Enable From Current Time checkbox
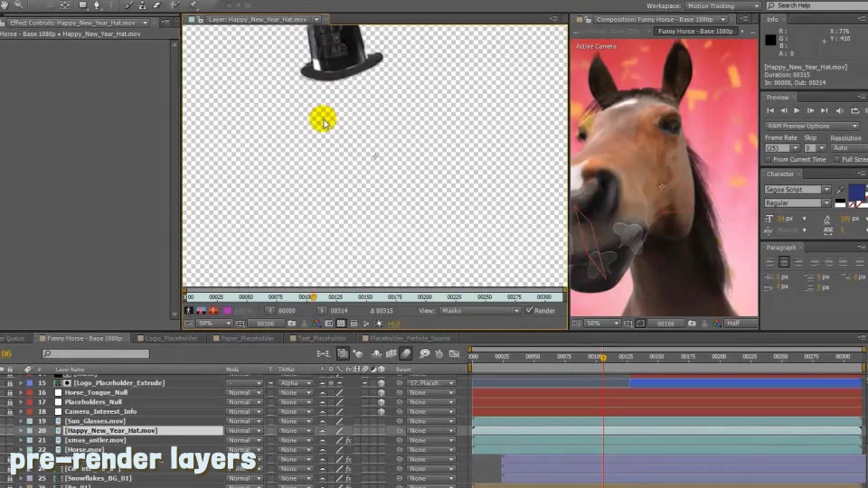The width and height of the screenshot is (868, 488). (768, 159)
